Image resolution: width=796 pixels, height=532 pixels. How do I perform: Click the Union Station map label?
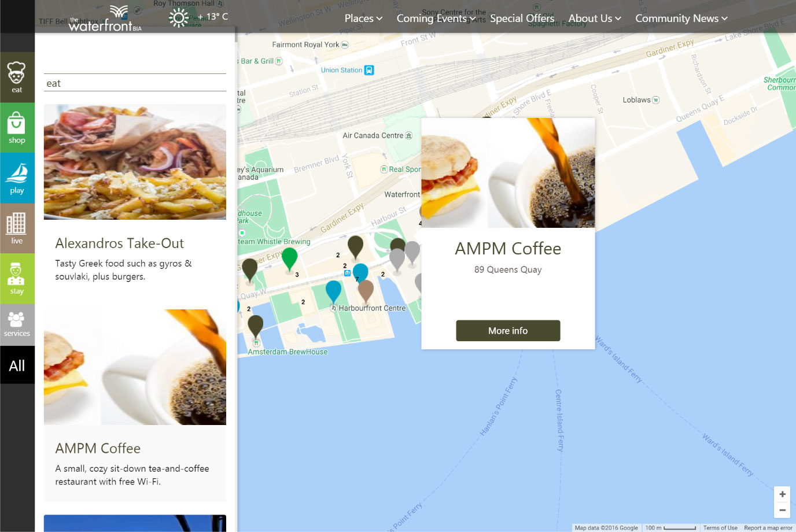point(341,70)
